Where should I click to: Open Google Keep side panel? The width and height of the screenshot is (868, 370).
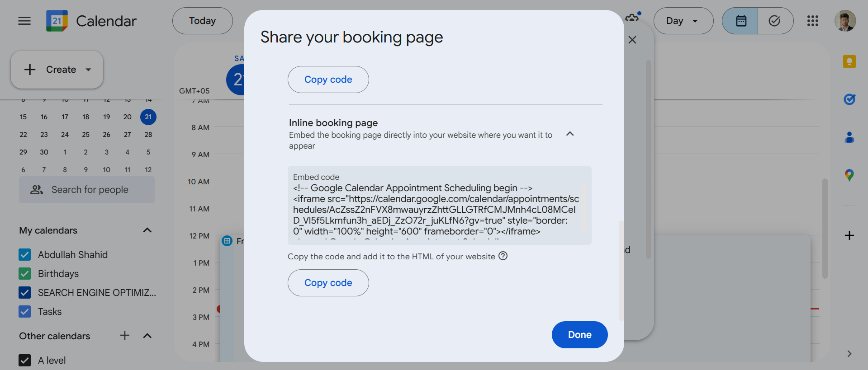(x=849, y=61)
